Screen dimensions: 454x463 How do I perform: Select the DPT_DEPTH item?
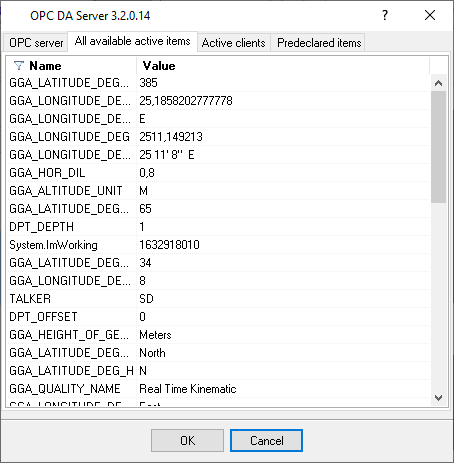41,227
